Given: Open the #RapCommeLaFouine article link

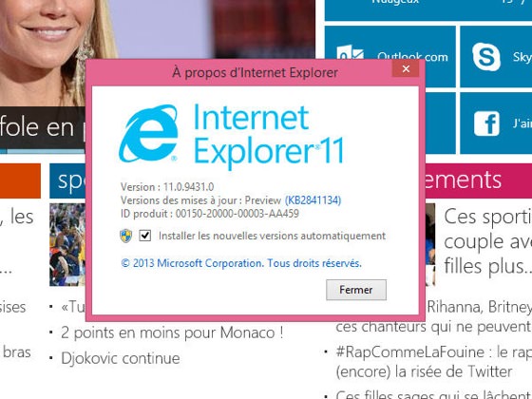Looking at the screenshot, I should tap(433, 361).
